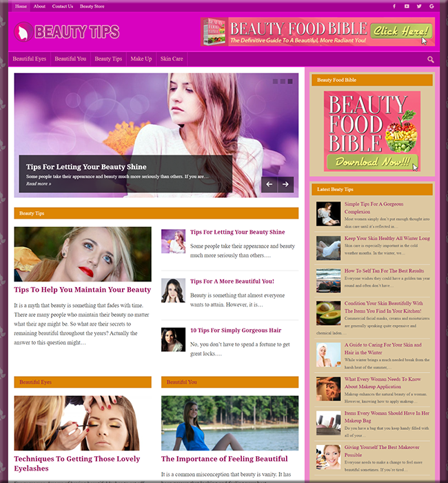Open Keep Your Skin Healthy All Winter Long

point(387,238)
